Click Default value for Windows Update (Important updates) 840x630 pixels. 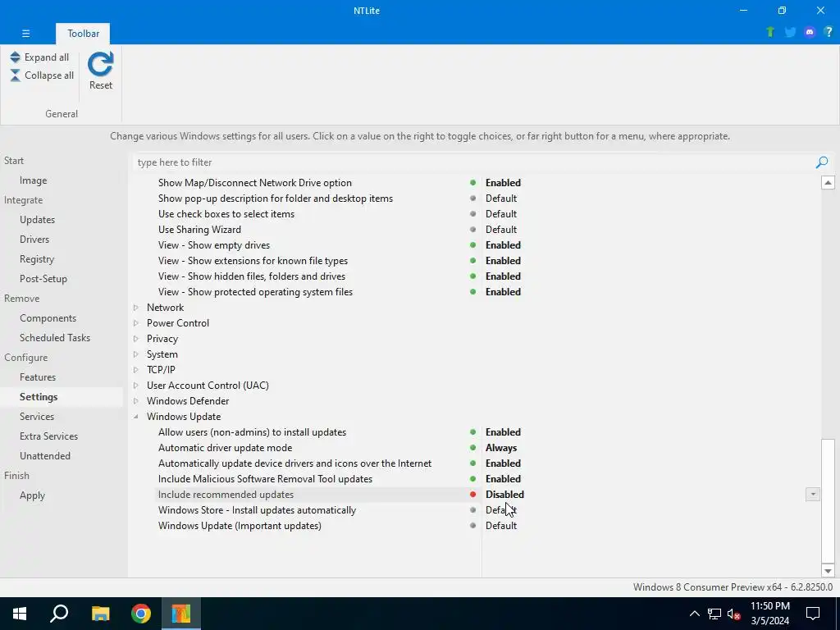tap(501, 526)
